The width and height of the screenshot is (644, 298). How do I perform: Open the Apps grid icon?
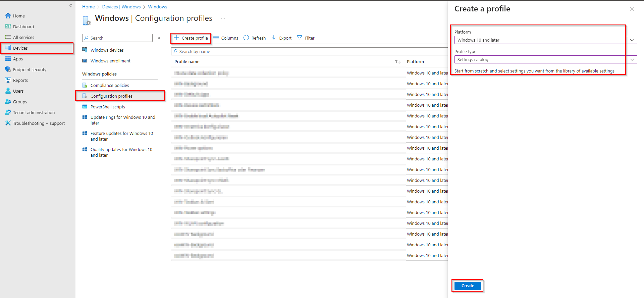click(x=8, y=59)
